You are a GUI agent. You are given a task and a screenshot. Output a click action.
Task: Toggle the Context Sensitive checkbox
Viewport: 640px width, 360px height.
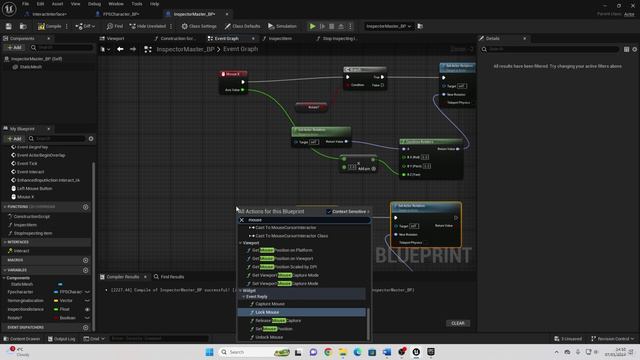(329, 211)
